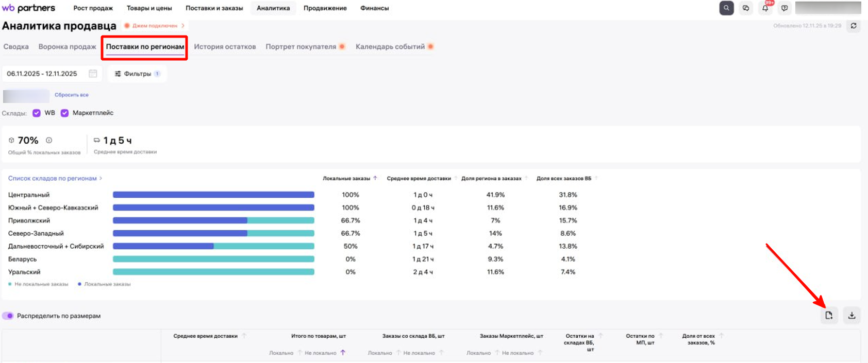Sort by Среднее время доставки in region chart

click(x=456, y=178)
